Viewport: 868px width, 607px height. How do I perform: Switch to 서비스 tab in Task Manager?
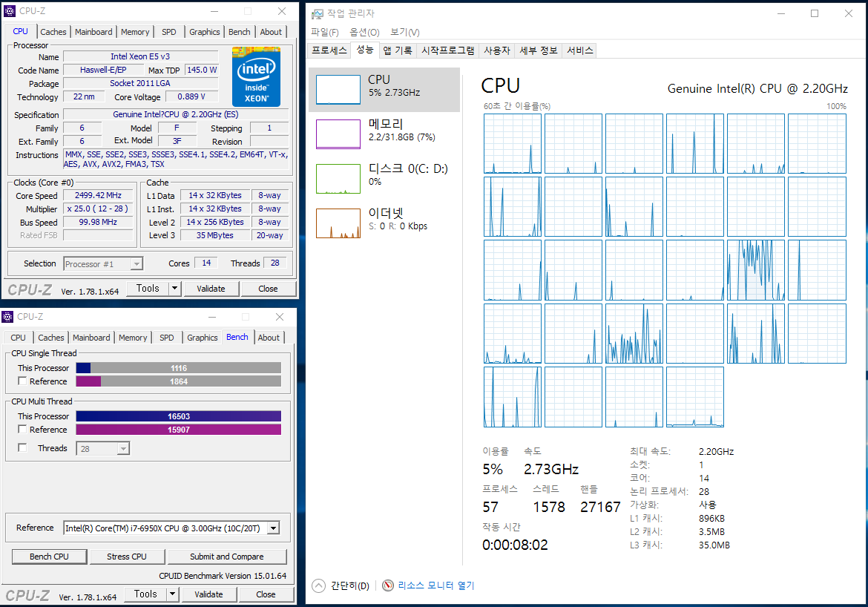(579, 50)
